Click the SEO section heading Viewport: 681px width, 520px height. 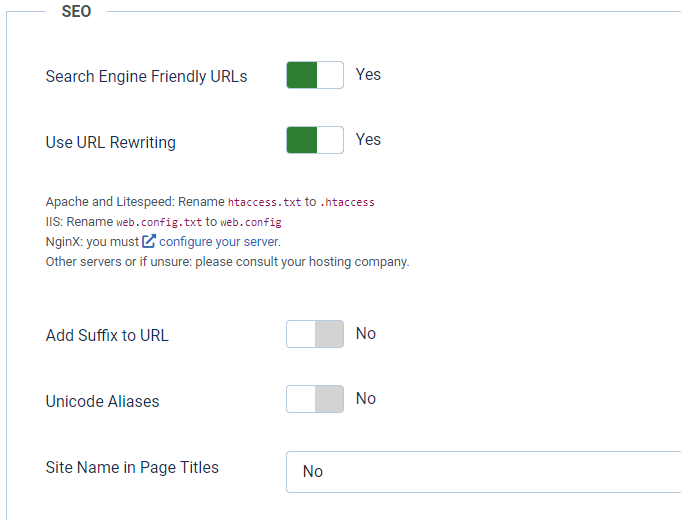tap(76, 11)
